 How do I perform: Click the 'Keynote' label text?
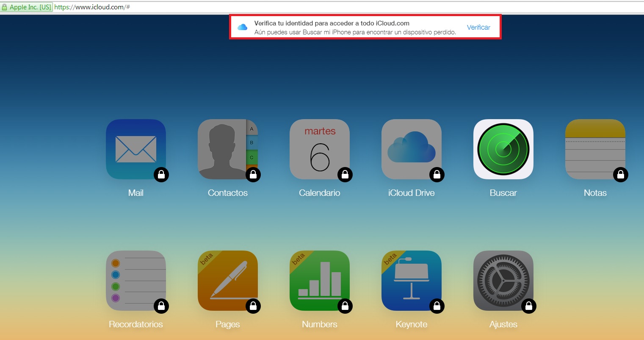(x=412, y=325)
